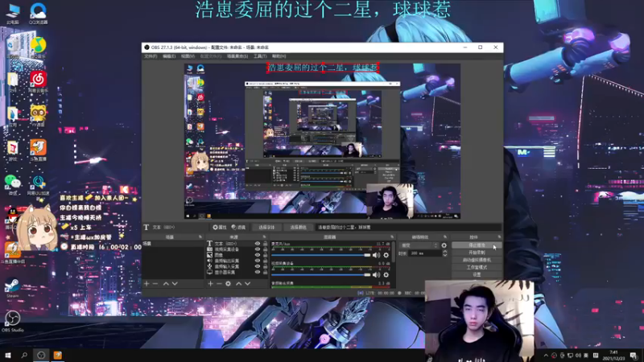
Task: Click the OBS icon on the taskbar
Action: pos(41,355)
